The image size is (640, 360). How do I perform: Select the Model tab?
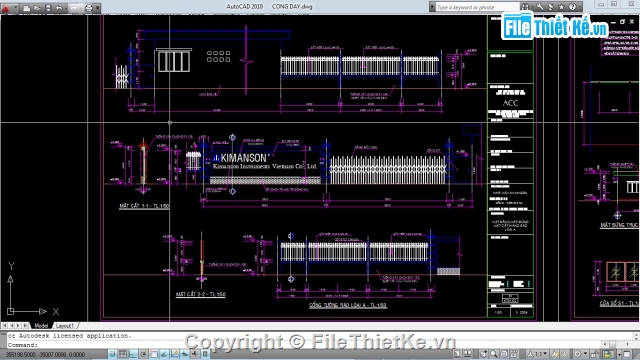[41, 326]
